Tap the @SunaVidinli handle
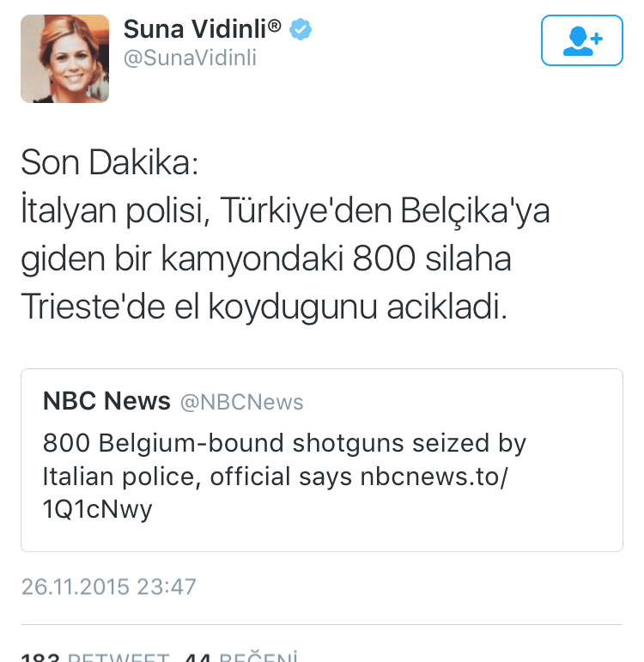This screenshot has width=644, height=662. tap(190, 58)
